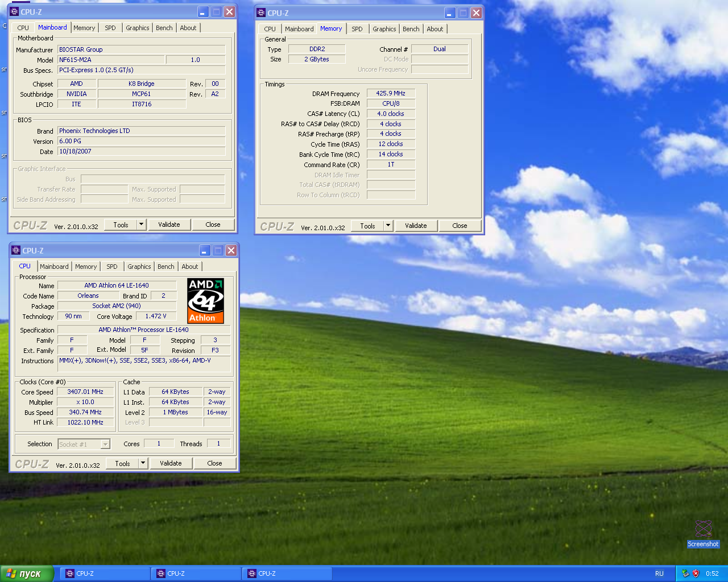Image resolution: width=728 pixels, height=582 pixels.
Task: Click Close button in CPU window
Action: (x=214, y=463)
